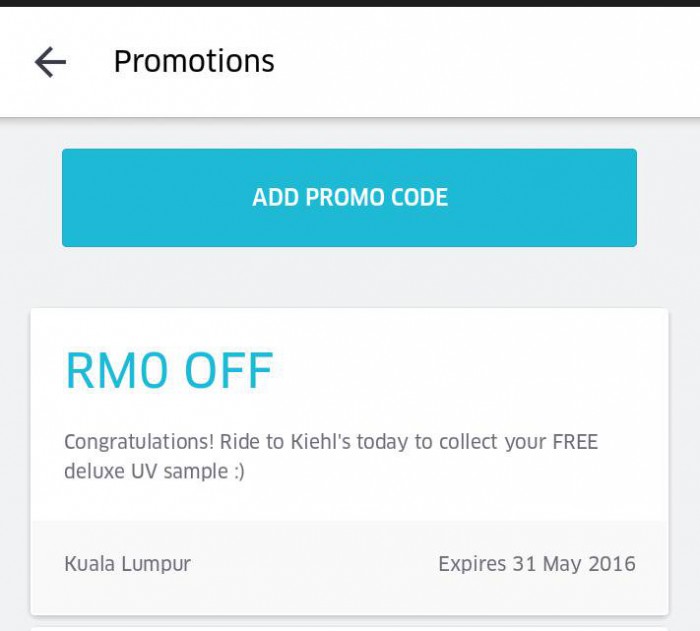The height and width of the screenshot is (631, 700).
Task: Click the word PROMO on the blue button
Action: (x=338, y=197)
